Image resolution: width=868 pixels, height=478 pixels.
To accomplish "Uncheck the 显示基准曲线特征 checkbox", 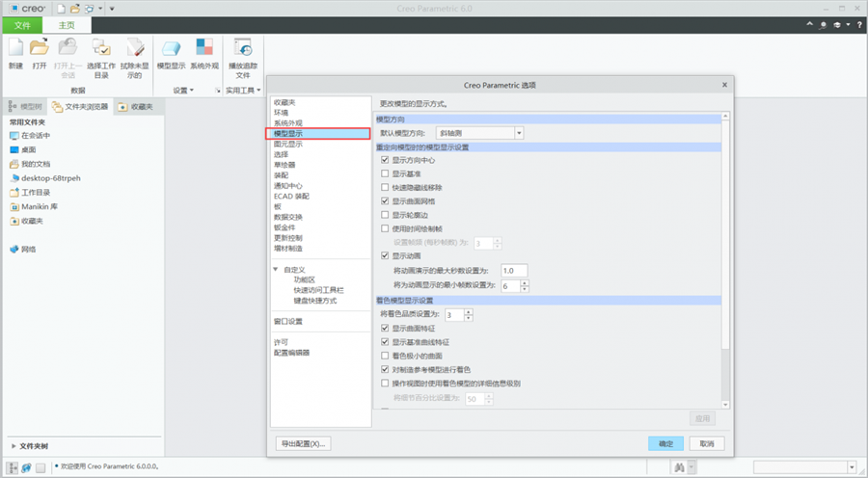I will [x=385, y=342].
